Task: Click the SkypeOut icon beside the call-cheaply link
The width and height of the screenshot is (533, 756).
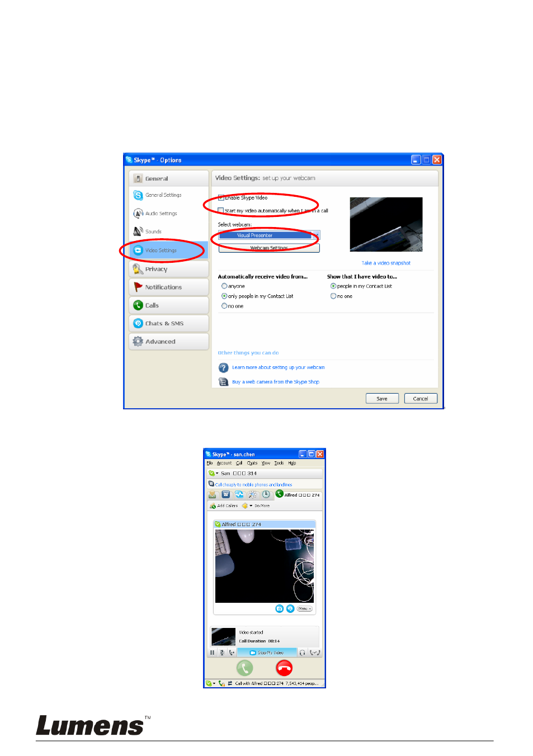Action: (x=211, y=484)
